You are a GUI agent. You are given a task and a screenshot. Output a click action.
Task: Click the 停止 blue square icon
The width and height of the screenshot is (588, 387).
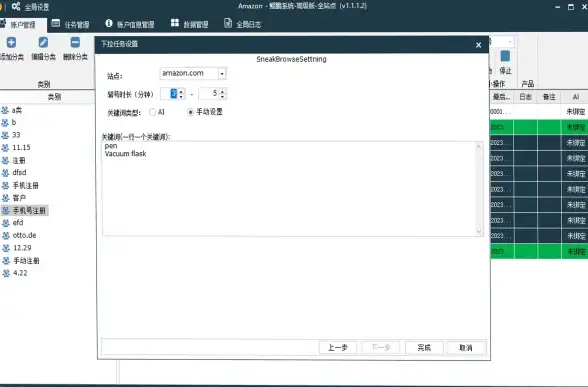(x=505, y=56)
